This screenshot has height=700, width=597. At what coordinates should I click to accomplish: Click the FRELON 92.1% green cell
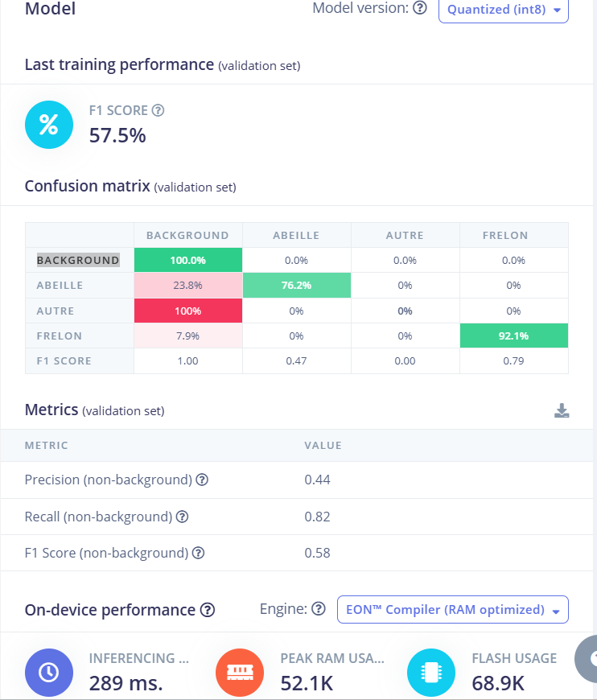(513, 336)
